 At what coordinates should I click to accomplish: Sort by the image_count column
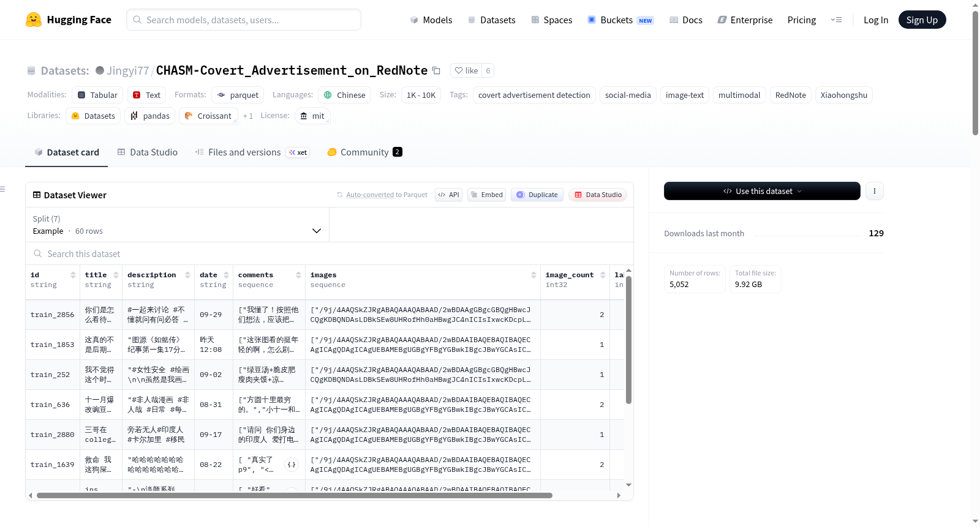point(603,275)
